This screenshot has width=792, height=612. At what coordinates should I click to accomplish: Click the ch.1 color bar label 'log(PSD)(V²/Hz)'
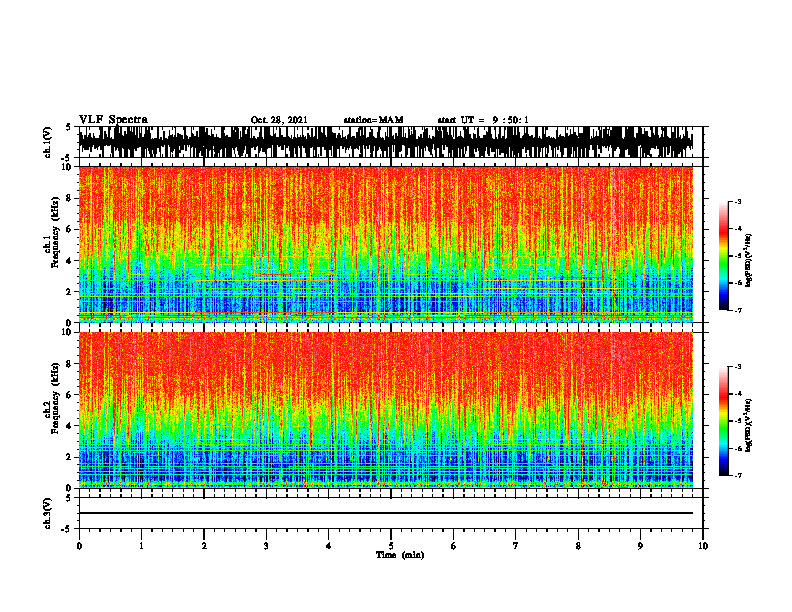[x=749, y=261]
